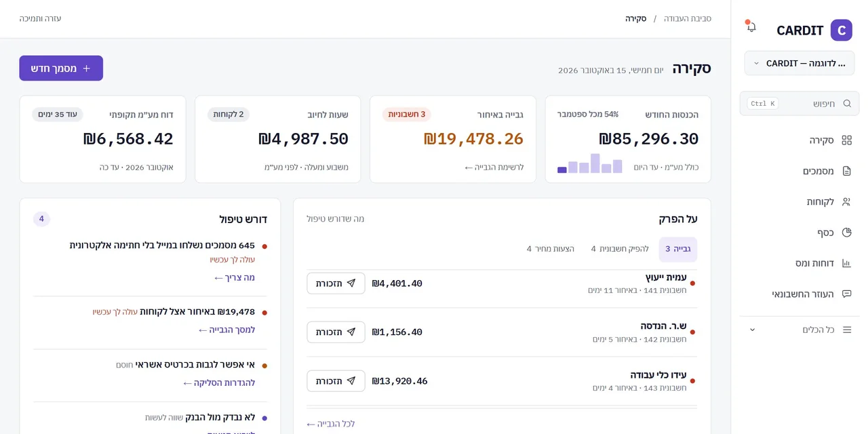Image resolution: width=868 pixels, height=434 pixels.
Task: Send תזכורת reminder for עמית ייעוץ
Action: tap(336, 283)
